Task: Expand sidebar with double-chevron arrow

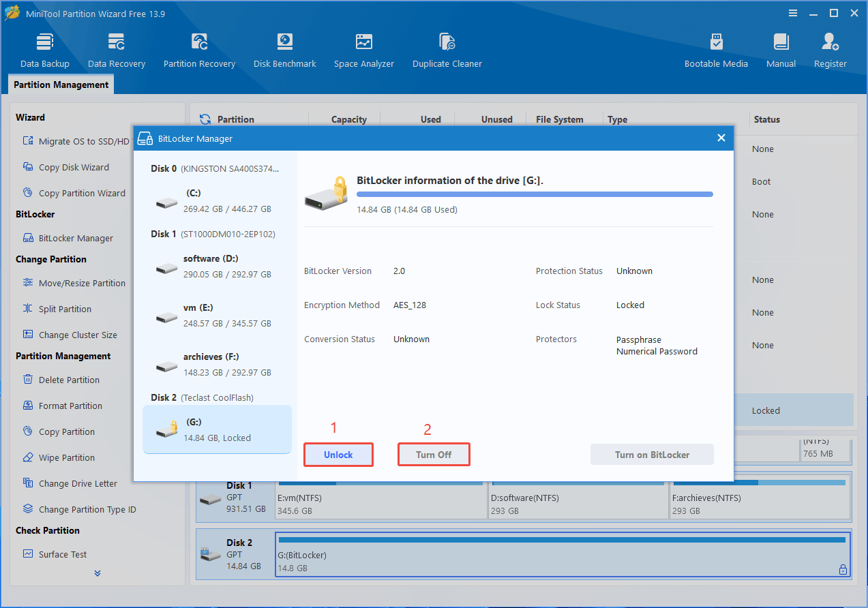Action: (98, 573)
